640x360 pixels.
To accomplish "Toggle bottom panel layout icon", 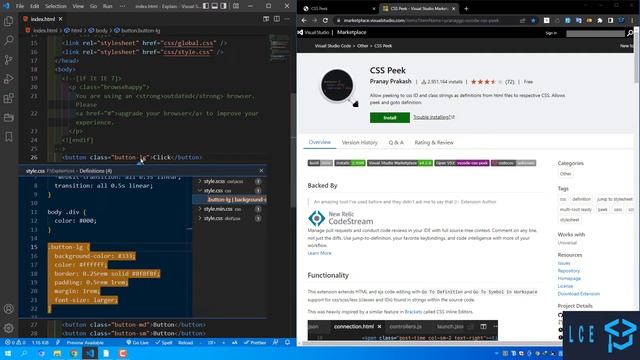I will 215,6.
